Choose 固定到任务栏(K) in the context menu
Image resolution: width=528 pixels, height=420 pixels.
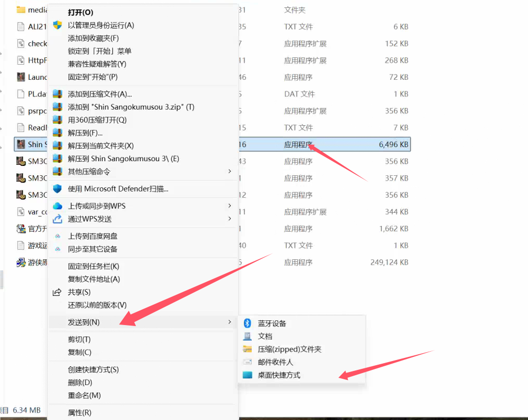coord(93,266)
